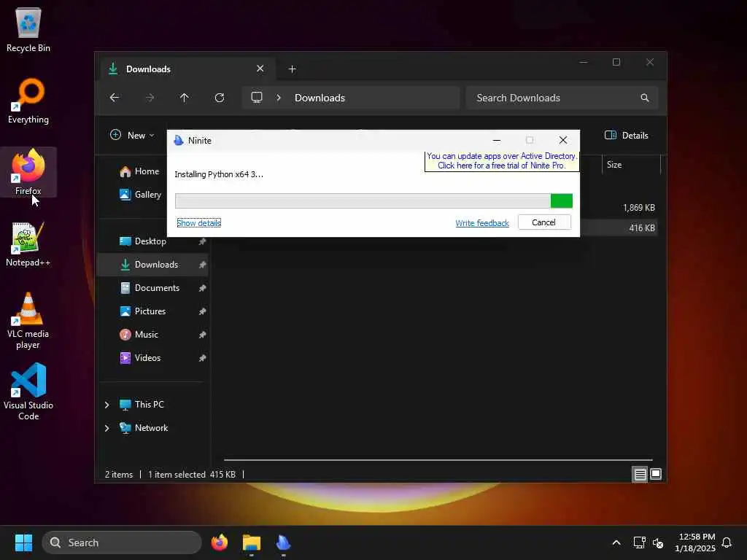
Task: Sort by Size column header
Action: click(x=631, y=165)
